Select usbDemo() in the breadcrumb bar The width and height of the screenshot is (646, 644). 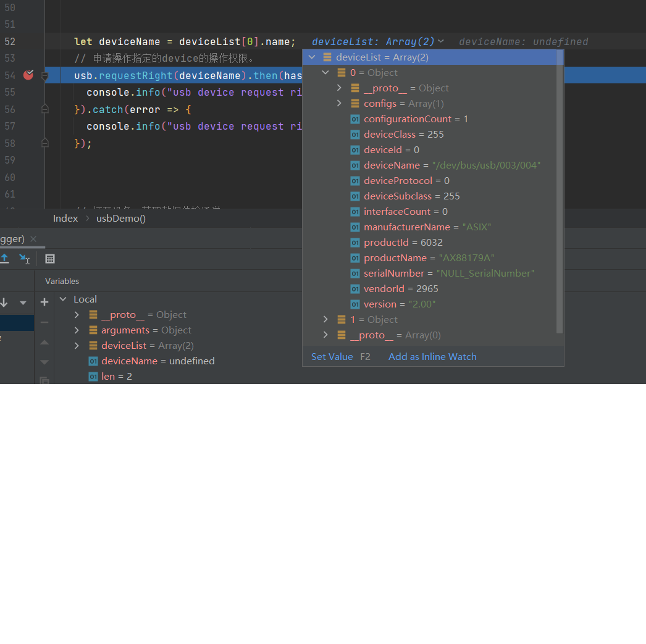pos(121,218)
